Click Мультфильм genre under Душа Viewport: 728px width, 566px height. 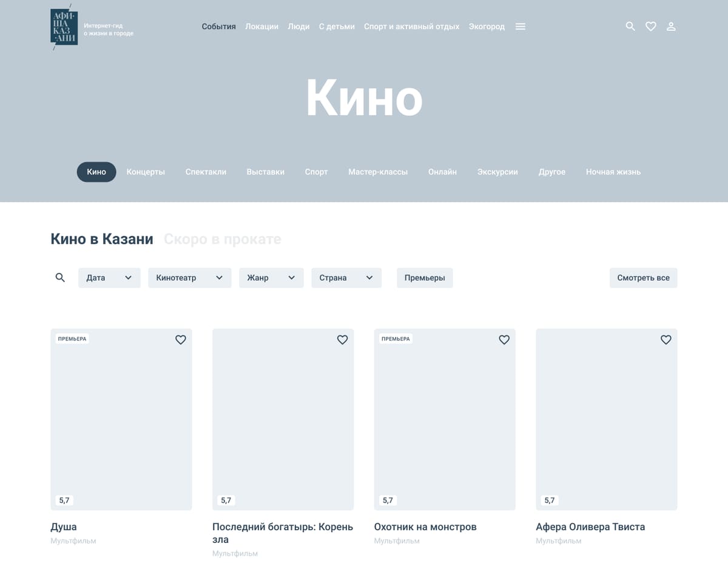tap(73, 541)
